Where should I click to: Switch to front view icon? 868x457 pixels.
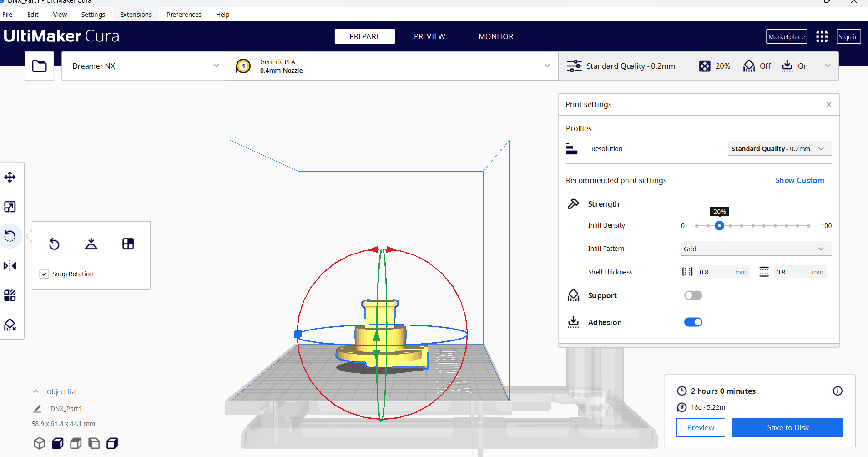[x=58, y=443]
